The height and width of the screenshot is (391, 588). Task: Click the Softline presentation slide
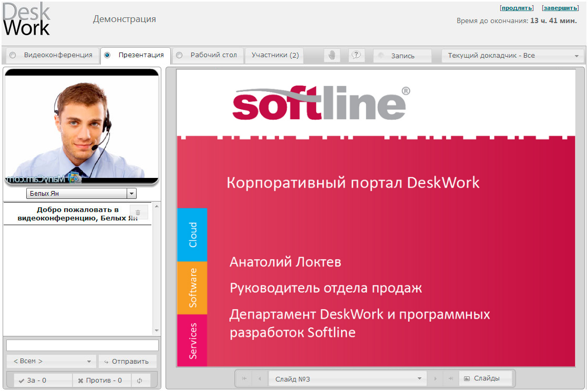376,218
